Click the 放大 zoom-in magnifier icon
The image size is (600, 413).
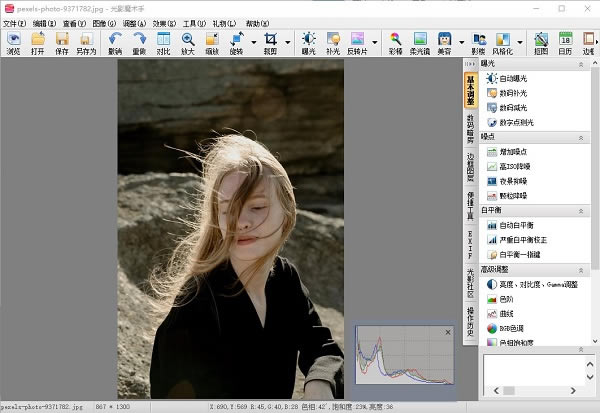188,43
